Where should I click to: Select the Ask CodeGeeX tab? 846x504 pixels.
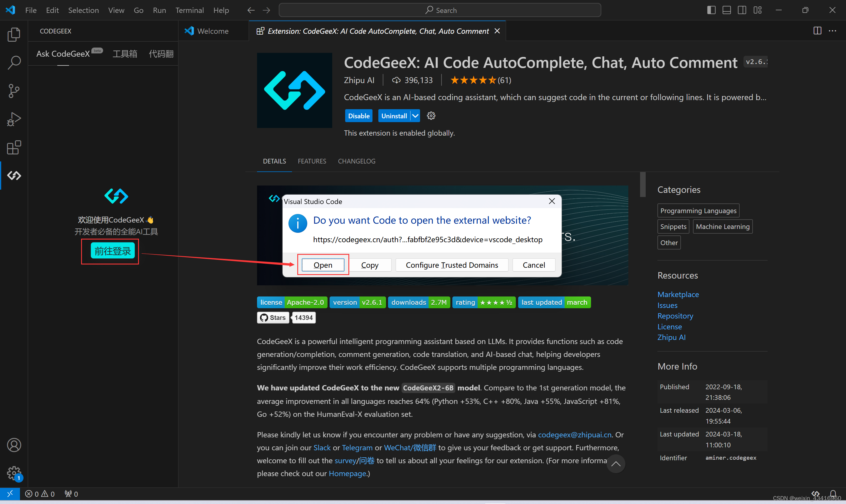[x=63, y=54]
